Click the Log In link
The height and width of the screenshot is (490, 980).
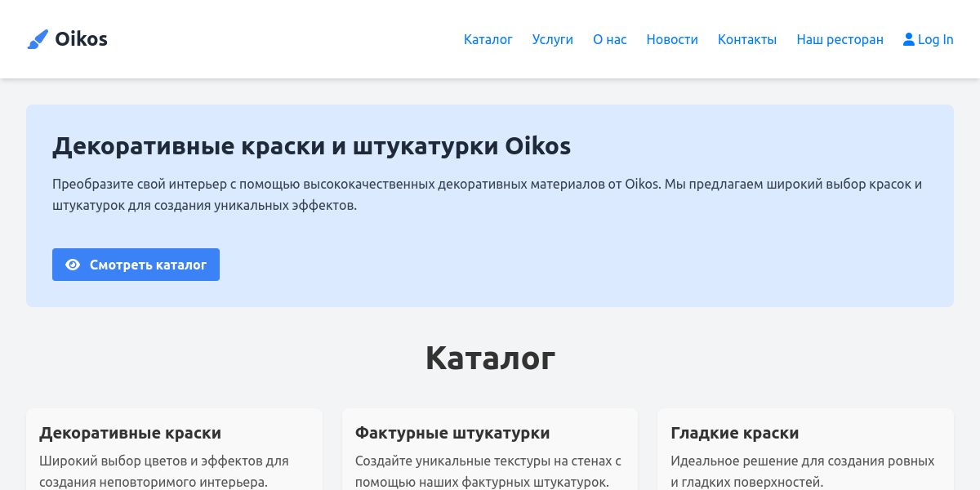929,39
